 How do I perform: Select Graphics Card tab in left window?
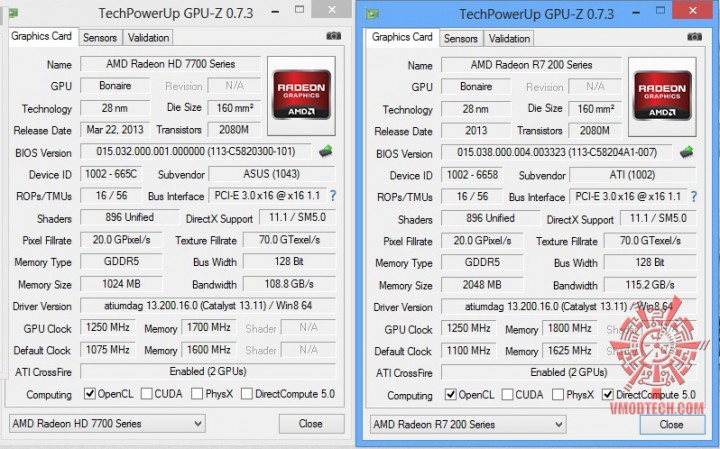tap(42, 36)
